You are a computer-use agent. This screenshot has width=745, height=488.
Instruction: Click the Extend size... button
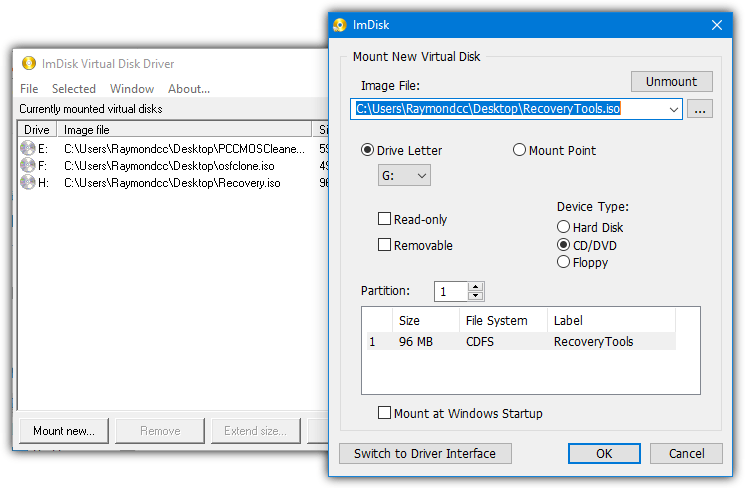[x=256, y=431]
